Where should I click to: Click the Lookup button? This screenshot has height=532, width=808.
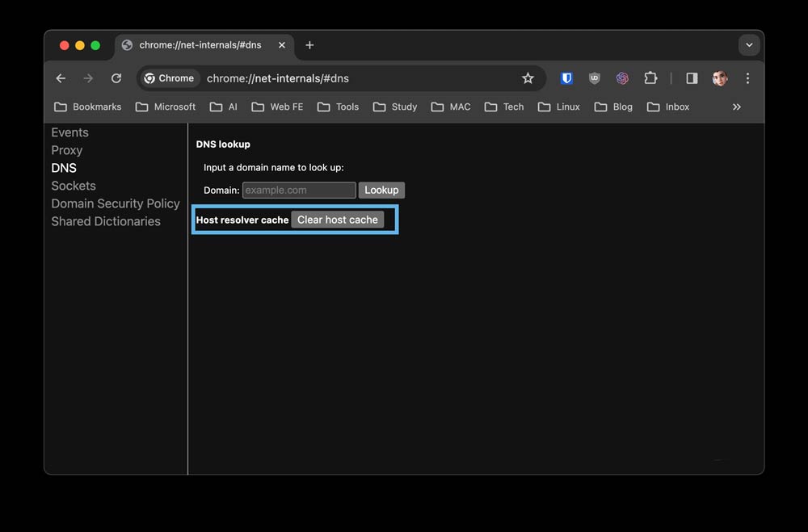[x=382, y=190]
